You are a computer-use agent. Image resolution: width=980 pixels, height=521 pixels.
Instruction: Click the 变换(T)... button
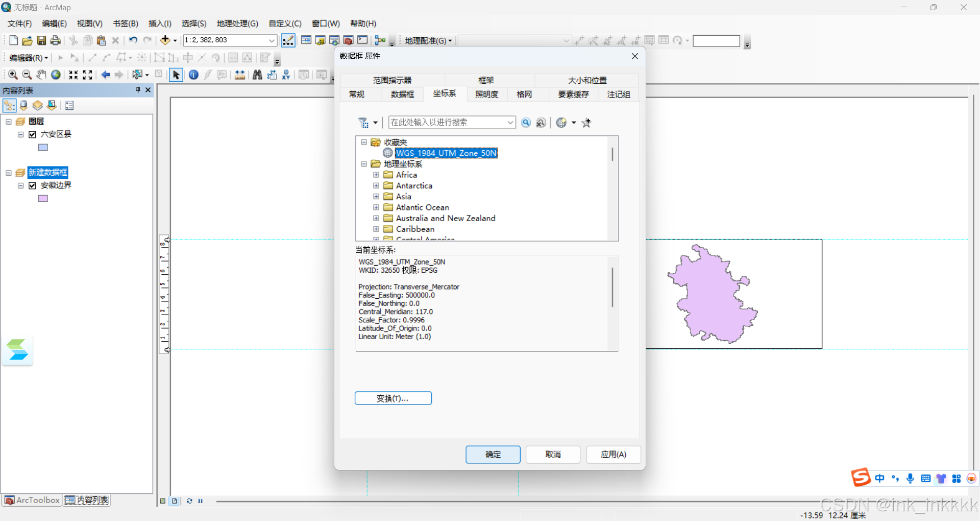(393, 398)
